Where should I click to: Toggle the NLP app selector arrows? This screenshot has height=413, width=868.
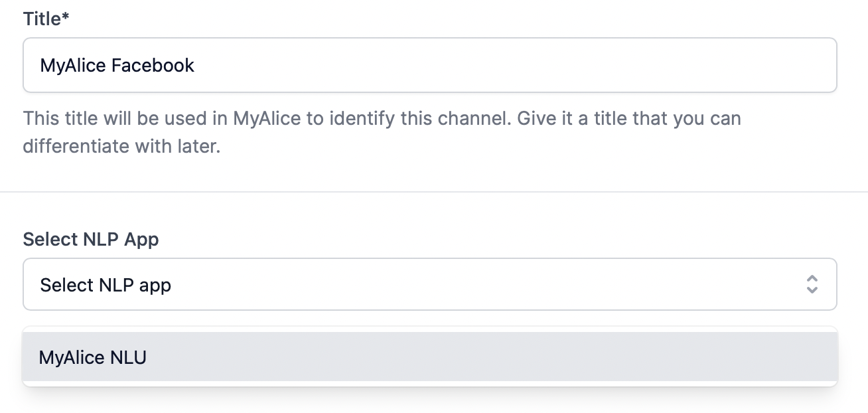(x=812, y=284)
